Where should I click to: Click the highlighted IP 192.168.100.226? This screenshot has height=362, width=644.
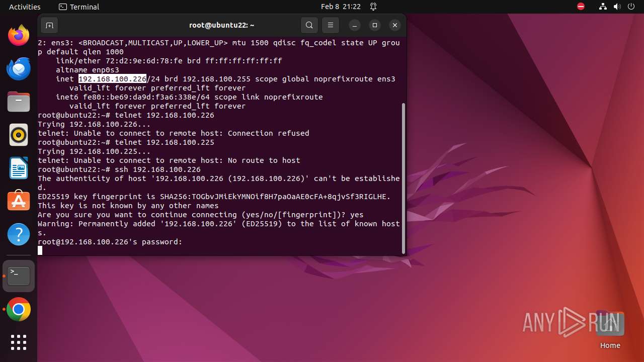click(112, 79)
